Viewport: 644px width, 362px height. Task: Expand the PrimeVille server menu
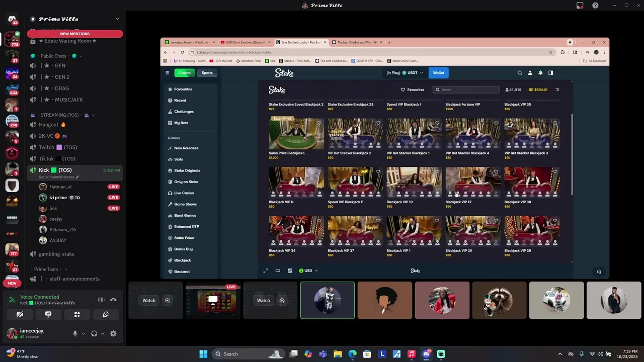pos(117,19)
